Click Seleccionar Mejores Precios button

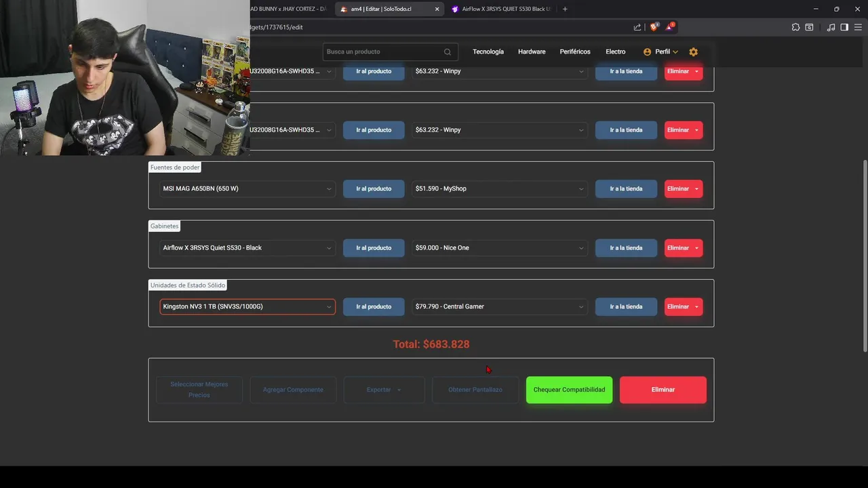click(x=199, y=390)
